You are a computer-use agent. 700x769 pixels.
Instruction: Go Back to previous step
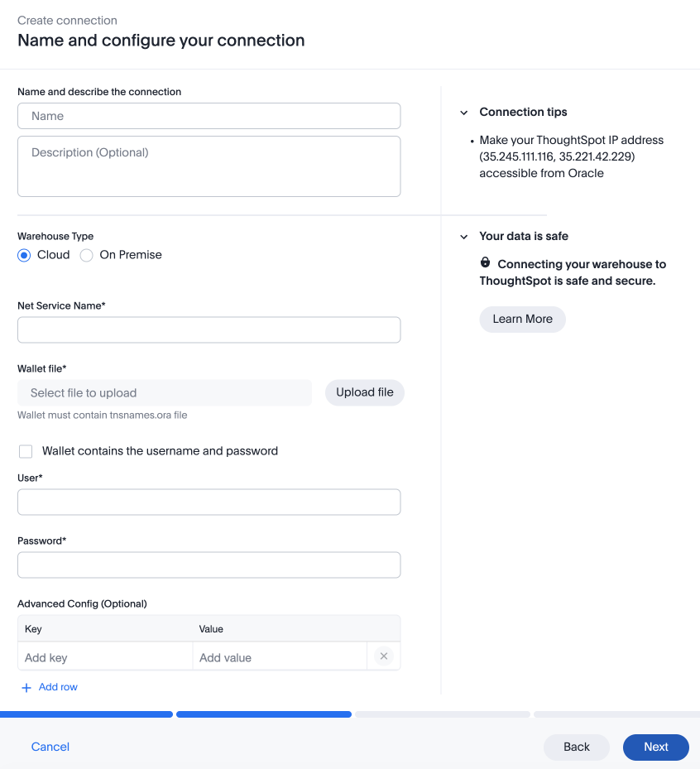[x=577, y=747]
